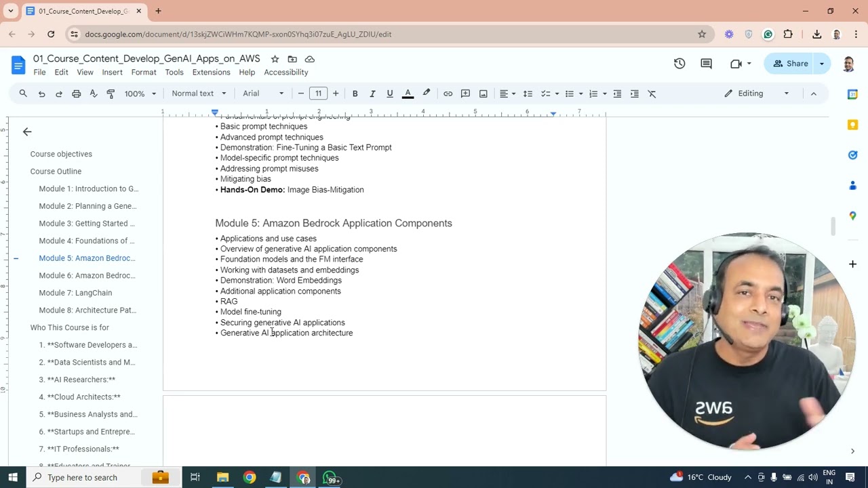Open the zoom level dropdown
Screen dimensions: 868x488
[140, 94]
